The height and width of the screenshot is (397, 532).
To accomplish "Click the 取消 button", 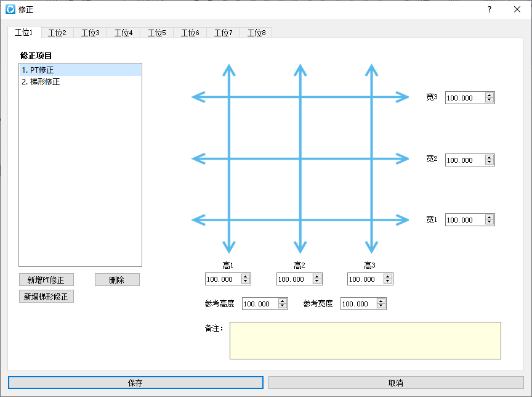I will coord(396,383).
